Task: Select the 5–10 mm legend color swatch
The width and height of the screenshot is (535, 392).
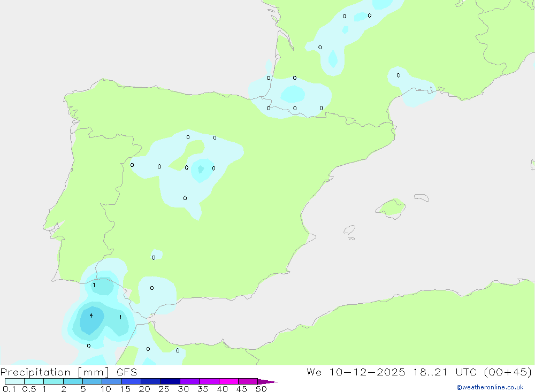Action: (92, 381)
